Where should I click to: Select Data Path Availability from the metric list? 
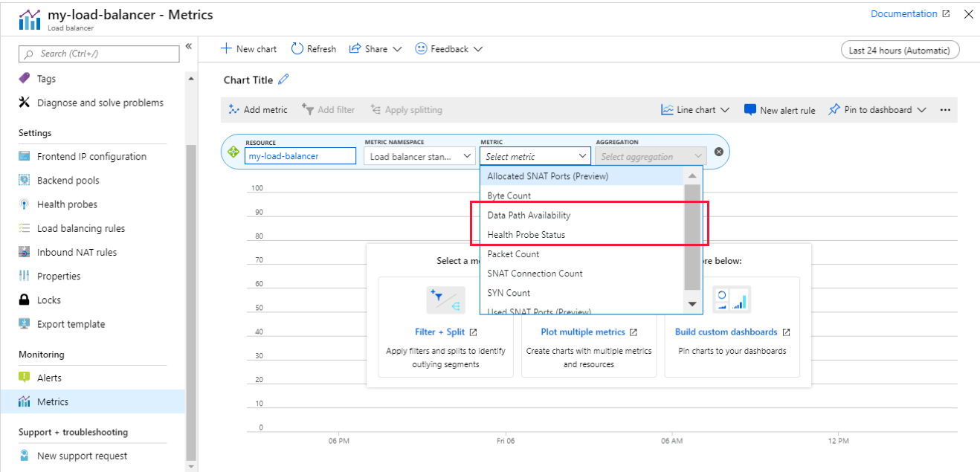(528, 215)
